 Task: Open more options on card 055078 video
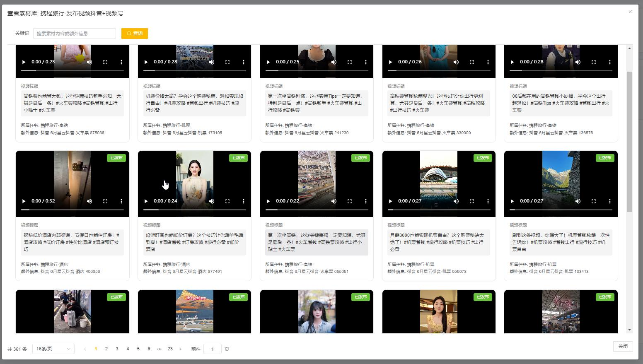tap(488, 201)
